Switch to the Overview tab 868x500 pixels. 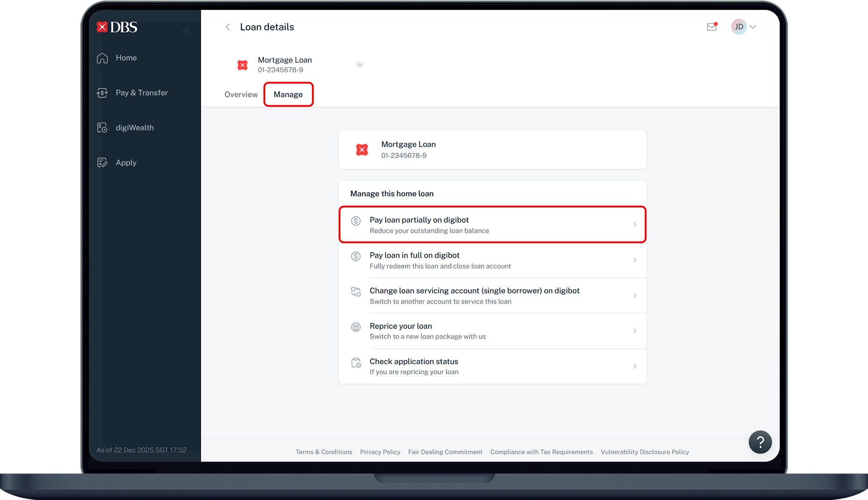241,94
